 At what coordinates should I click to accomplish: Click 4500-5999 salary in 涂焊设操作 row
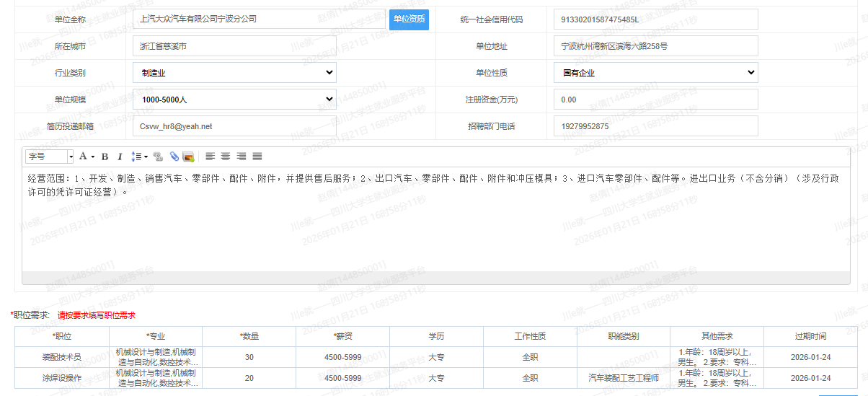(342, 378)
